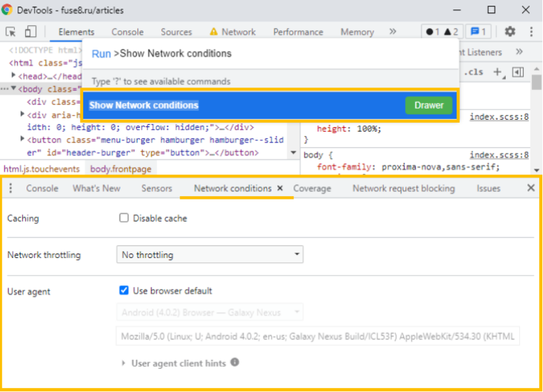Image resolution: width=543 pixels, height=392 pixels.
Task: Switch to the Console panel tab
Action: click(127, 31)
